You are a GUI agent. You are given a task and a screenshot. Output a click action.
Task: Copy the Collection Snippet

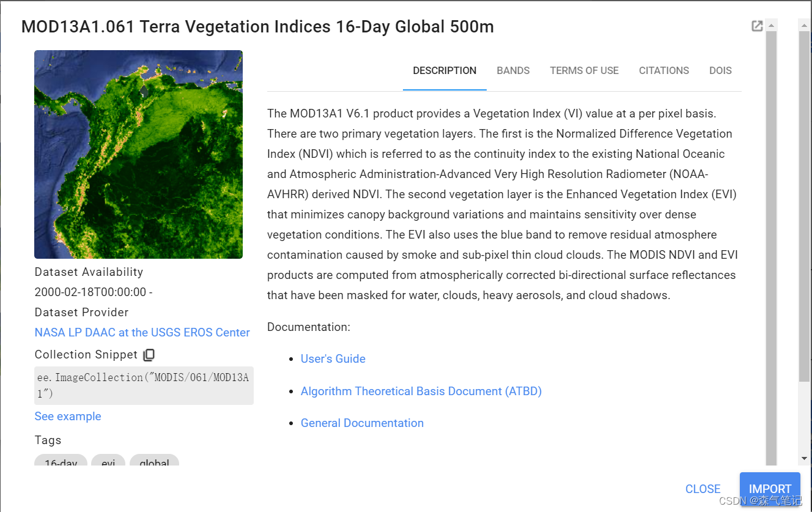pos(149,355)
